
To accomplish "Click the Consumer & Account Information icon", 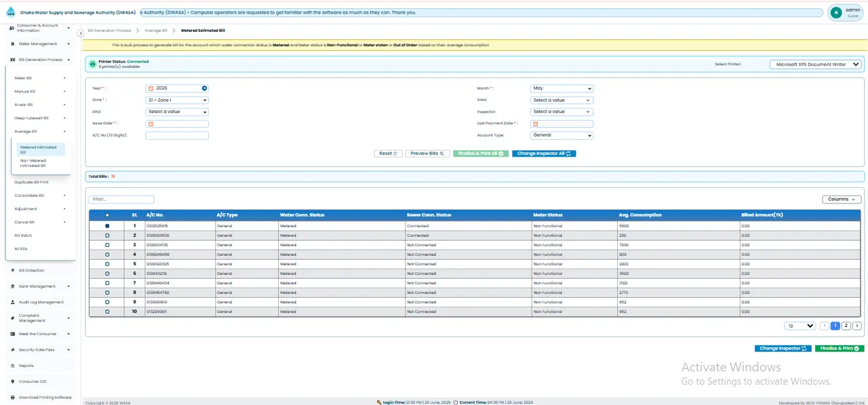I will point(12,28).
